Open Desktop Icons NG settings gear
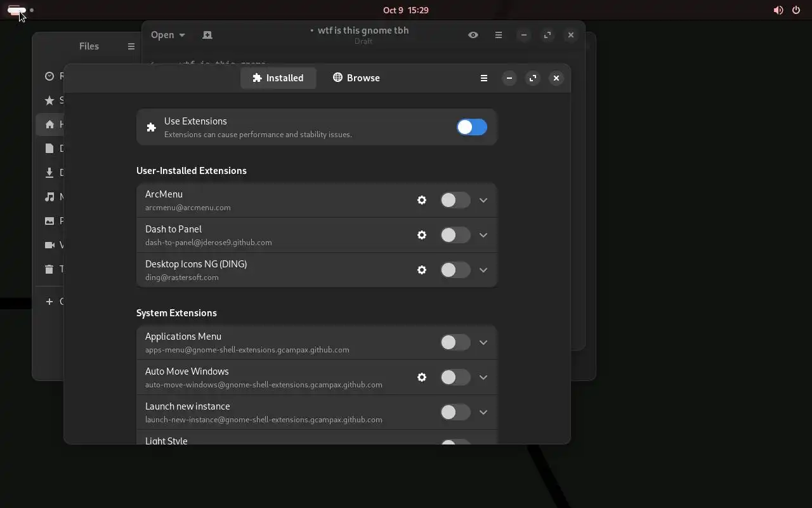812x508 pixels. coord(422,270)
